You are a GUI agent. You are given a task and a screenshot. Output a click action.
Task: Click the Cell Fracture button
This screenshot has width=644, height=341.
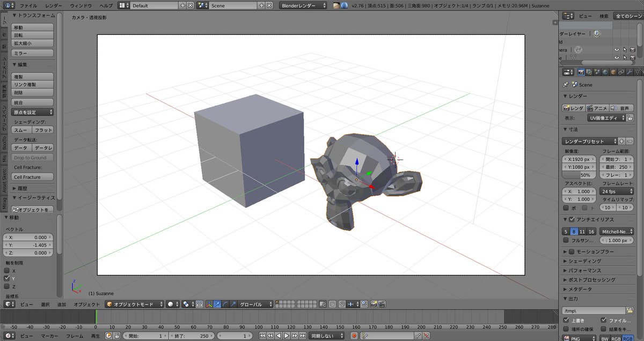pos(33,177)
